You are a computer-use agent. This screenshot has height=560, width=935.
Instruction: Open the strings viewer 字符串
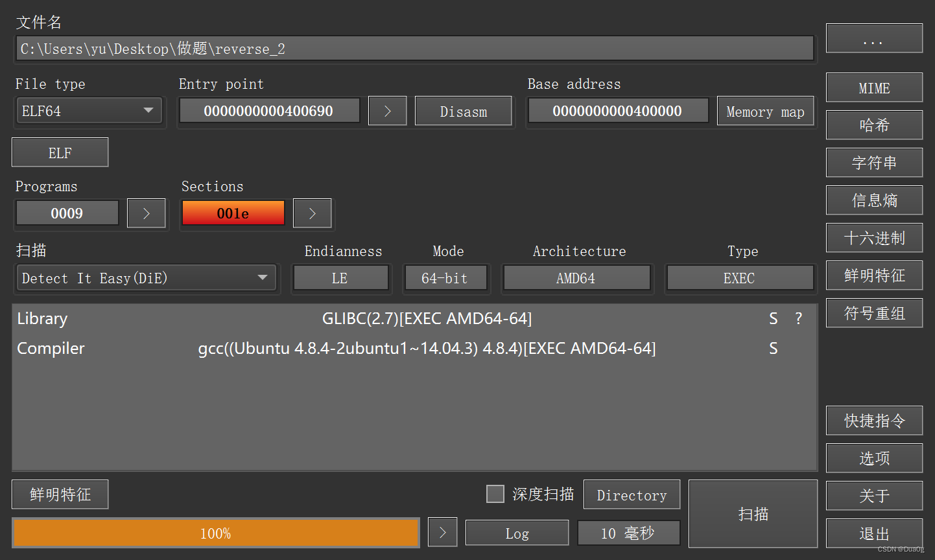pos(874,163)
